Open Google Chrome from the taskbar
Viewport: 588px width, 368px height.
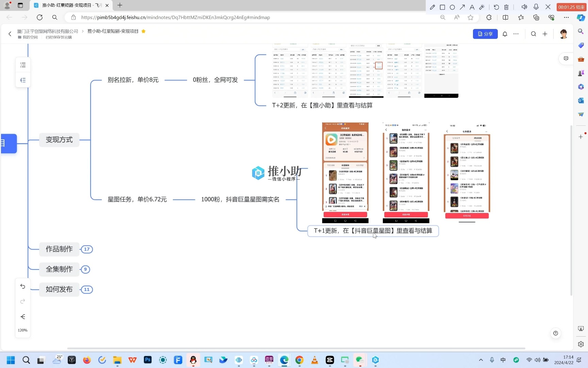[x=299, y=360]
